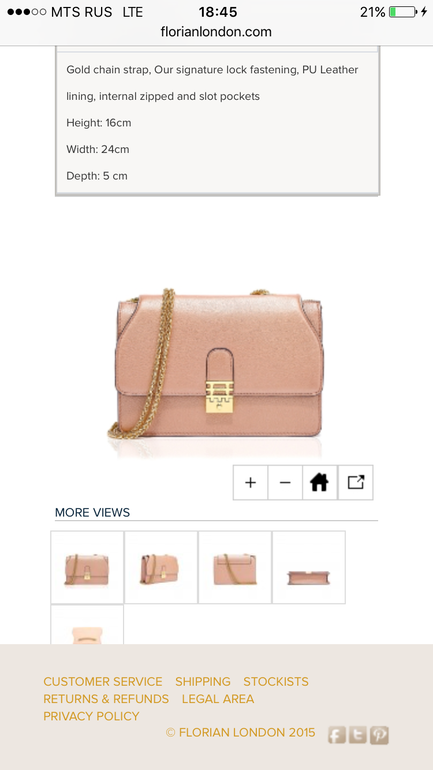Select the angled side view thumbnail
Viewport: 433px width, 770px height.
161,567
